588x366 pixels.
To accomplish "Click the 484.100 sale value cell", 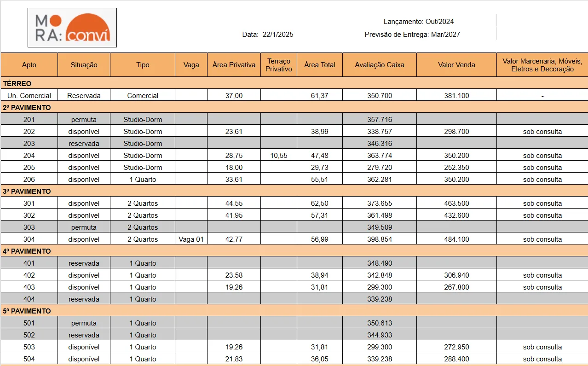I will (x=456, y=239).
